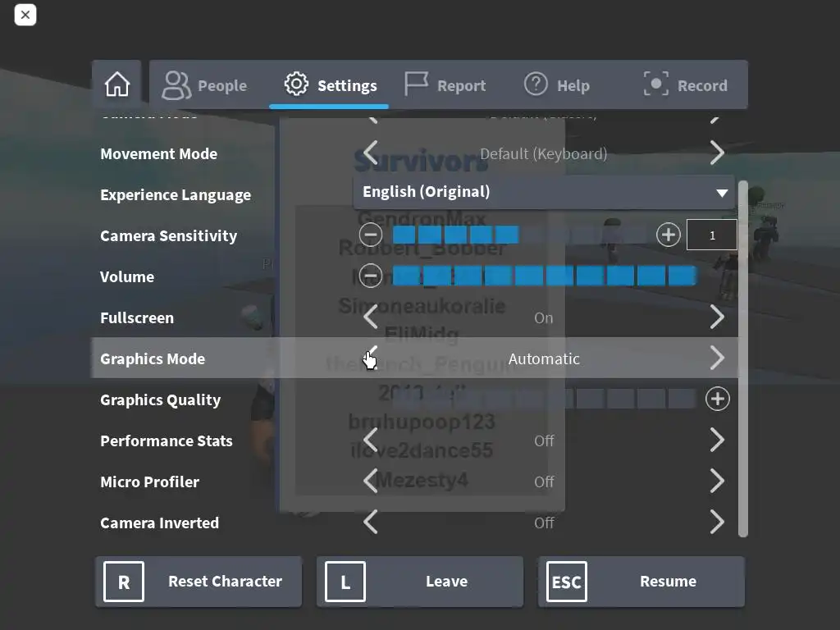Adjust the Volume slider bar
This screenshot has width=840, height=630.
[545, 276]
